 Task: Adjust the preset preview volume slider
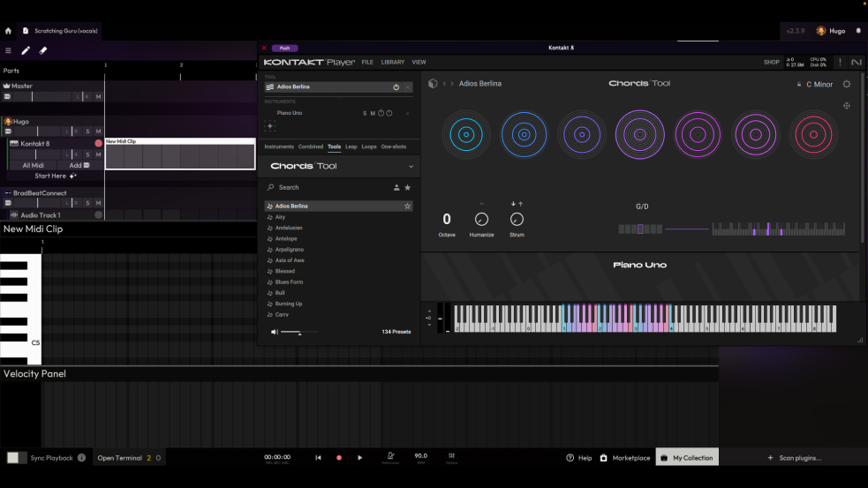pyautogui.click(x=299, y=332)
